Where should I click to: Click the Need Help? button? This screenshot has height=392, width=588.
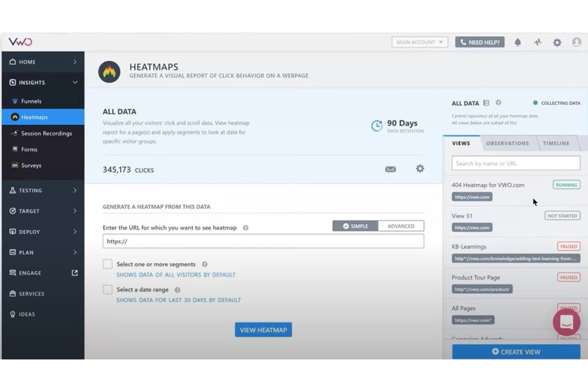[480, 42]
